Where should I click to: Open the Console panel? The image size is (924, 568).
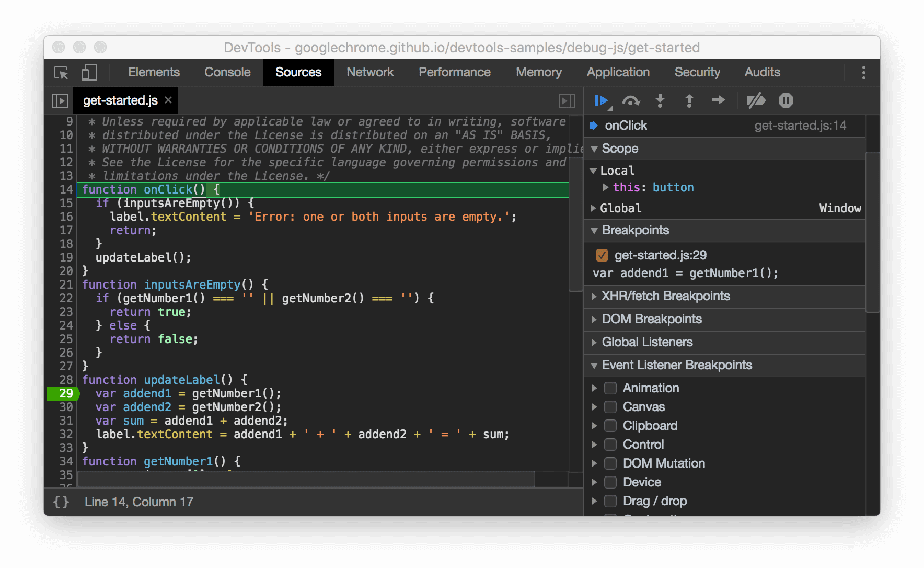(227, 72)
